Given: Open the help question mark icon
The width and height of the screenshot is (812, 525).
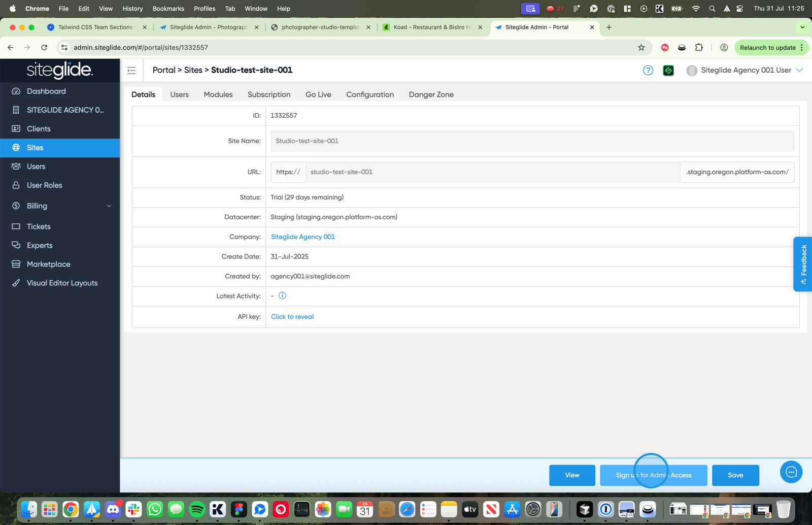Looking at the screenshot, I should [x=648, y=71].
